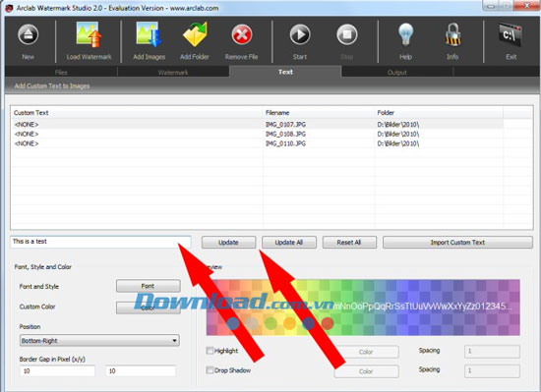Enable the Drop Shadow checkbox
The width and height of the screenshot is (541, 392).
coord(210,370)
